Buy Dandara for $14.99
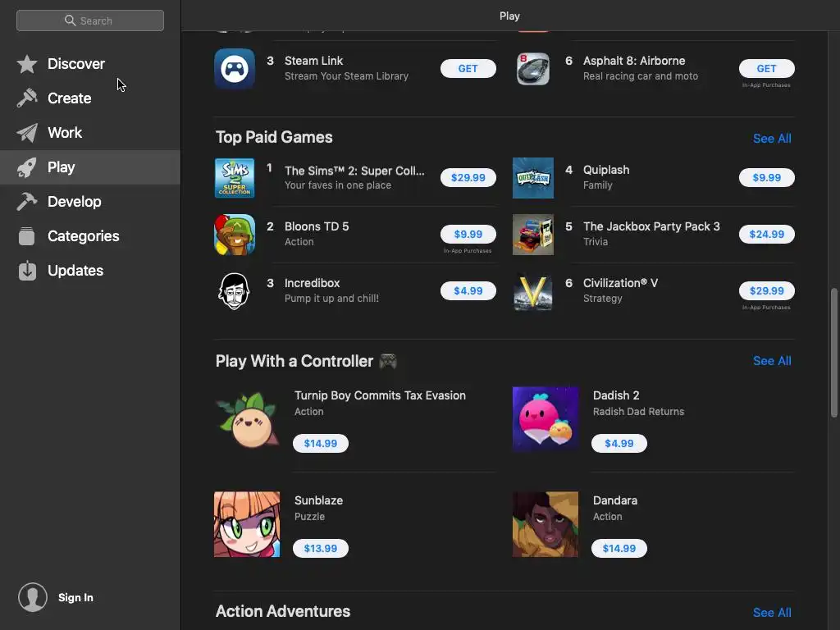Screen dimensions: 840x630 coord(619,549)
